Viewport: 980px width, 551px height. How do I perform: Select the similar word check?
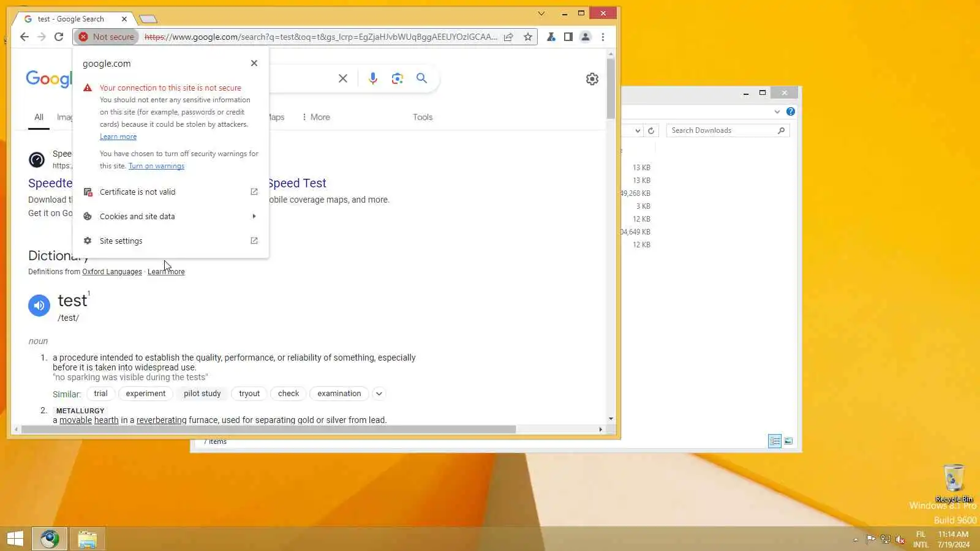(x=288, y=394)
